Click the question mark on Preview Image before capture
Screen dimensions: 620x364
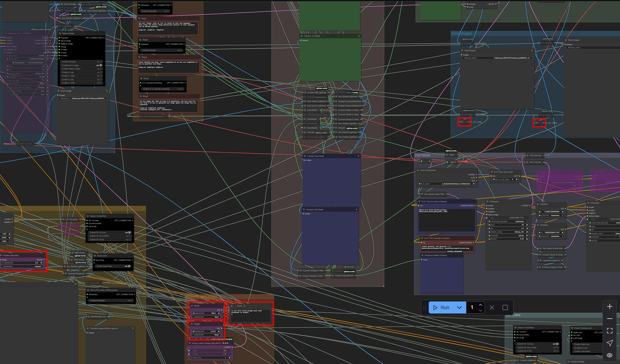point(133,328)
